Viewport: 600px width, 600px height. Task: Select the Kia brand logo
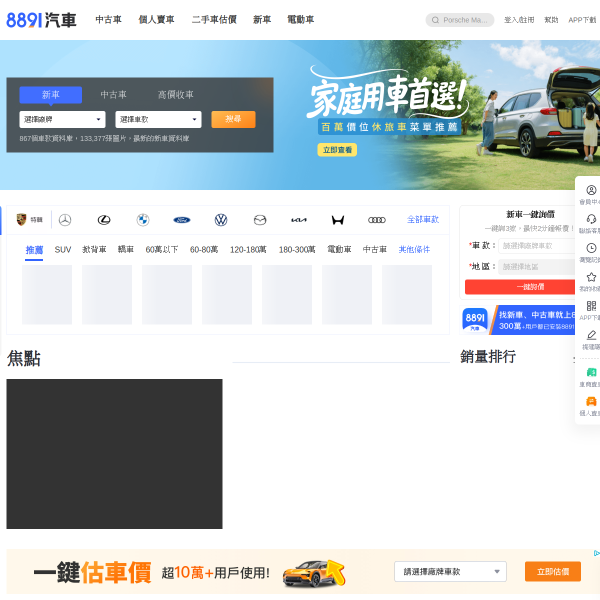coord(299,220)
